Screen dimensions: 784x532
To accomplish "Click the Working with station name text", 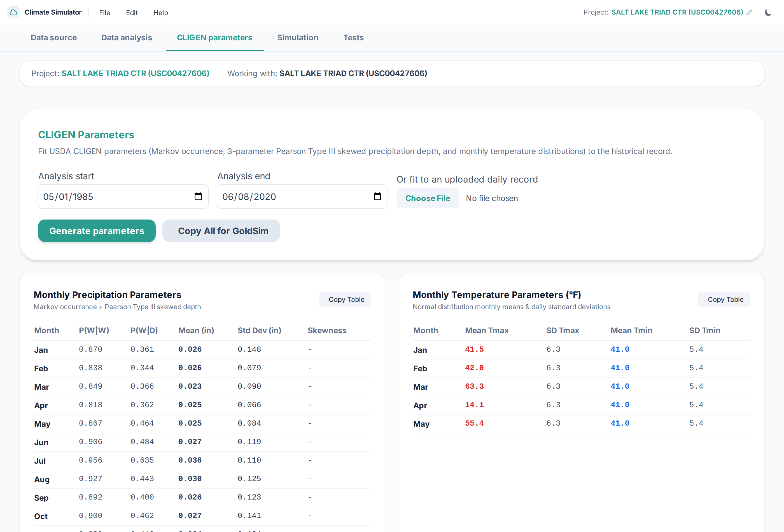I will pyautogui.click(x=353, y=73).
